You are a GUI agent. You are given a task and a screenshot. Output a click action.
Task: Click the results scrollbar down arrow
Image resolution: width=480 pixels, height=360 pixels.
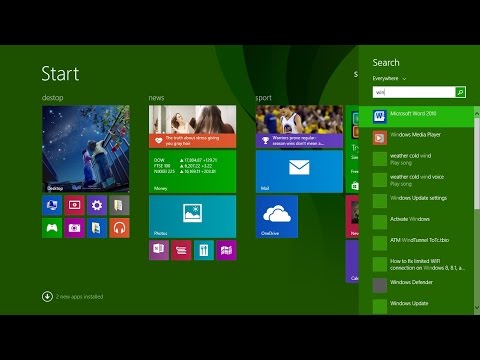(x=477, y=308)
